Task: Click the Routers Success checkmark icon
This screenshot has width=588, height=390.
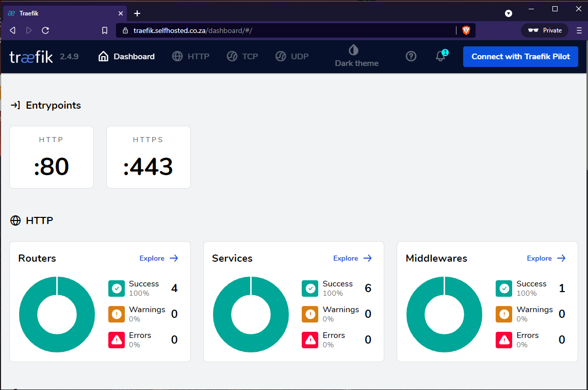Action: point(117,289)
